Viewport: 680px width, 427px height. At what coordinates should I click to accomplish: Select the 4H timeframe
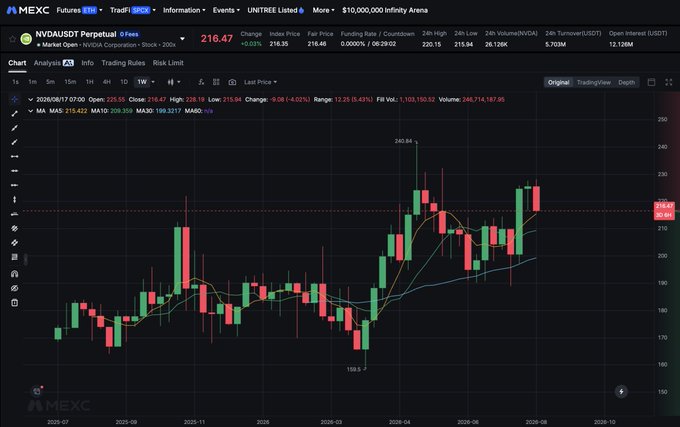point(107,82)
